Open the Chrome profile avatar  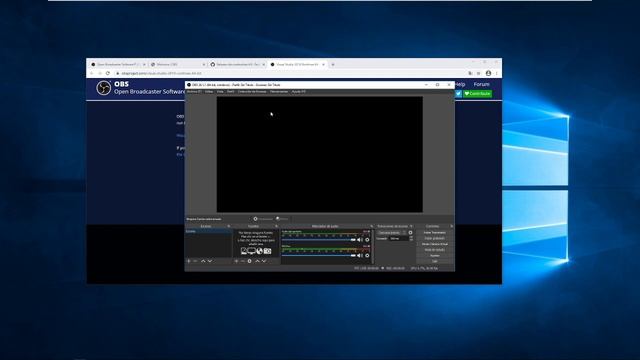click(488, 73)
